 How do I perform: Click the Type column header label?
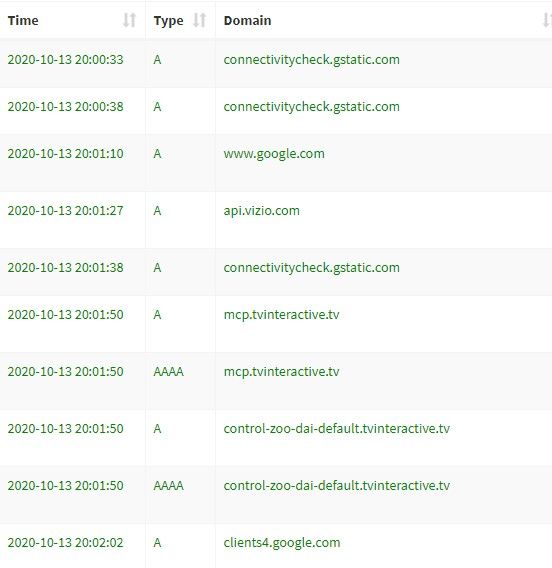(x=168, y=21)
